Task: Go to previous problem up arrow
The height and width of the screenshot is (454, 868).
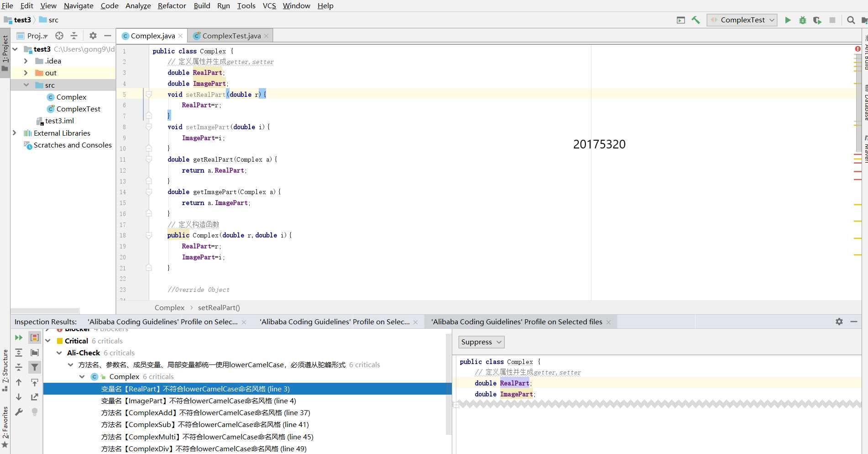Action: tap(19, 382)
